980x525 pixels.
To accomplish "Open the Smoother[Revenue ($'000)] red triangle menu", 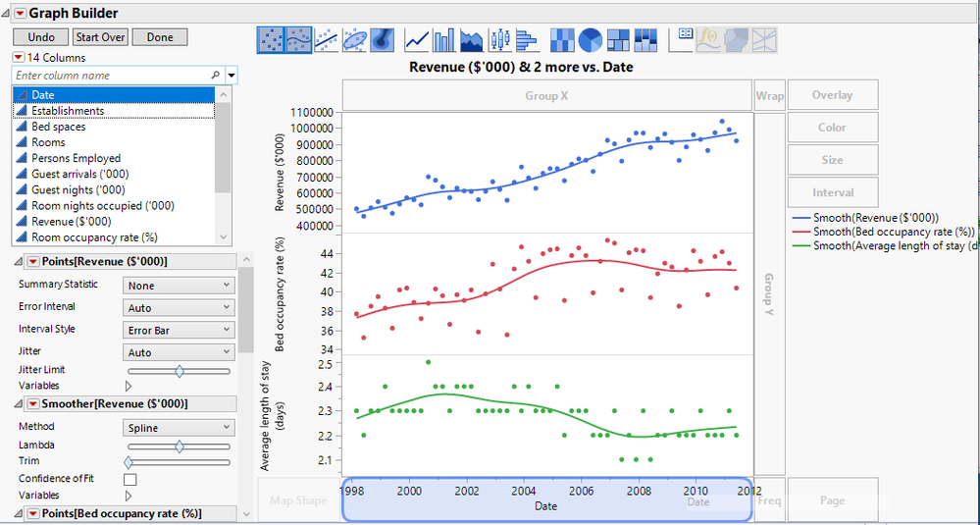I will point(34,403).
